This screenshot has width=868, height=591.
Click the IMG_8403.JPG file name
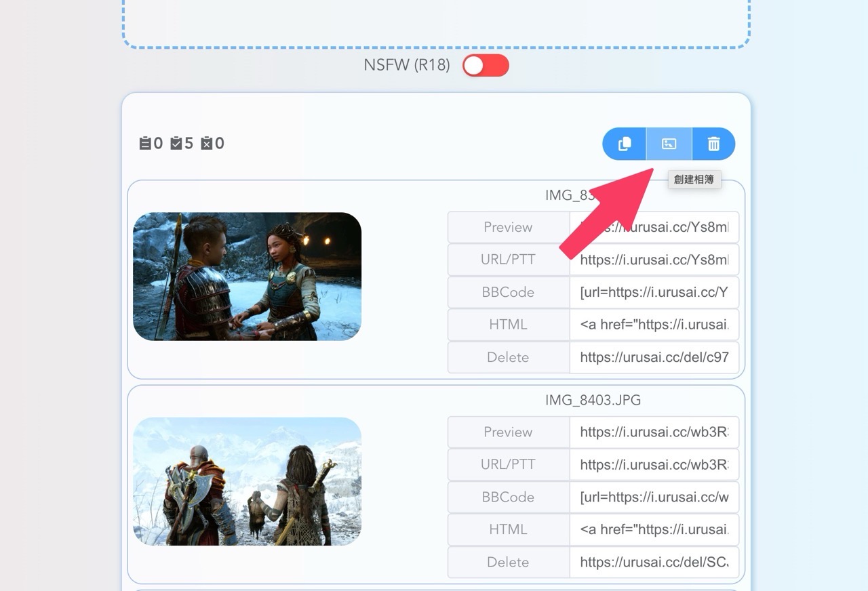(x=593, y=400)
